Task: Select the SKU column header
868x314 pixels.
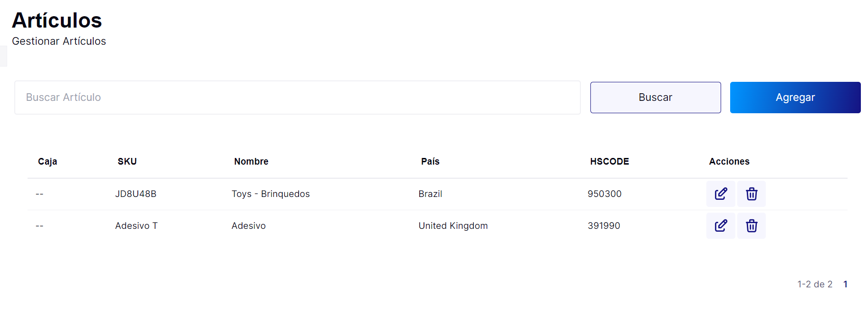Action: click(127, 161)
